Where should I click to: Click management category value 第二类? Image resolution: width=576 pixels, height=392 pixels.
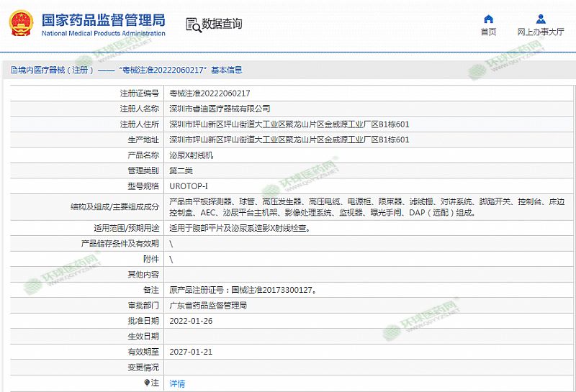(x=181, y=171)
